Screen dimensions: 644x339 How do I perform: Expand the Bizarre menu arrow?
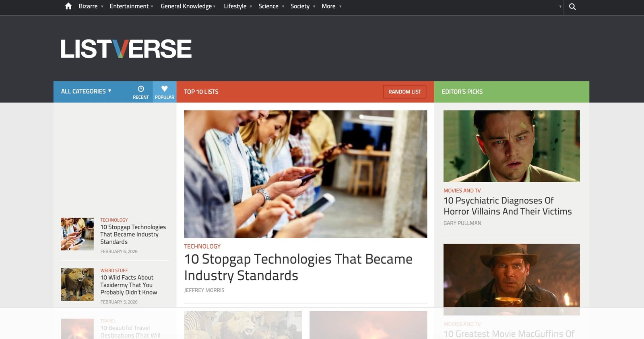[x=102, y=6]
